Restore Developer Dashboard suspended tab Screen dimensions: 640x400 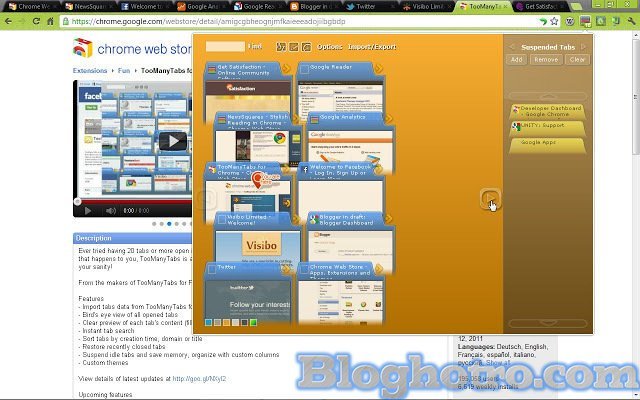[547, 111]
